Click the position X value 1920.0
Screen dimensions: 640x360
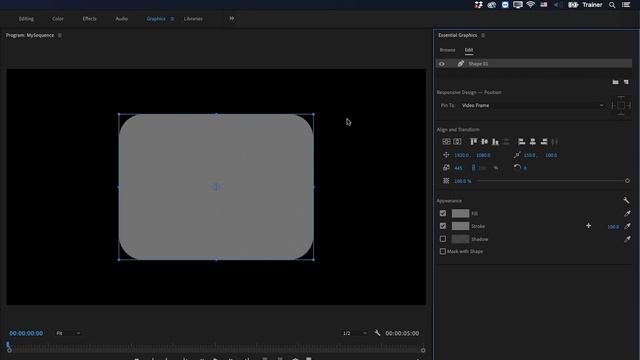coord(461,155)
